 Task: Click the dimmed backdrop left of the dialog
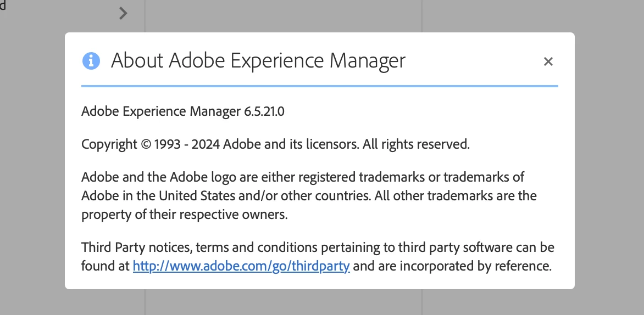tap(32, 165)
